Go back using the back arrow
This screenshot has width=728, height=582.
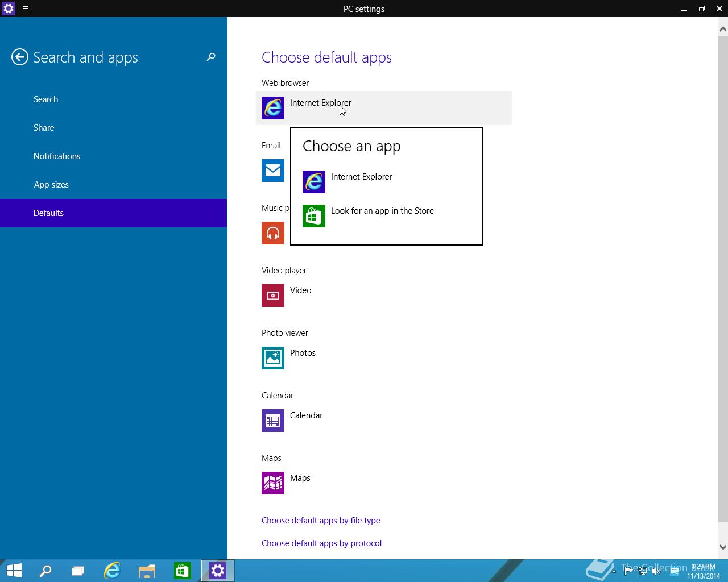(x=20, y=57)
